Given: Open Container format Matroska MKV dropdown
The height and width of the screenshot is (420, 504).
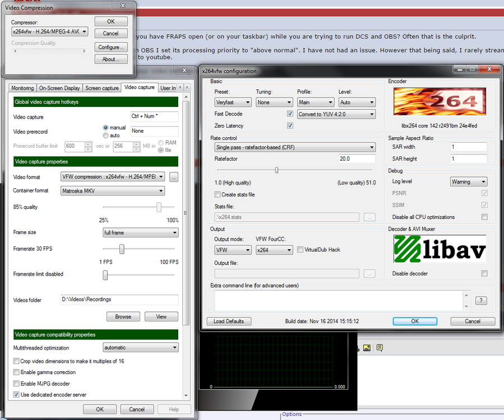Looking at the screenshot, I should (x=113, y=191).
